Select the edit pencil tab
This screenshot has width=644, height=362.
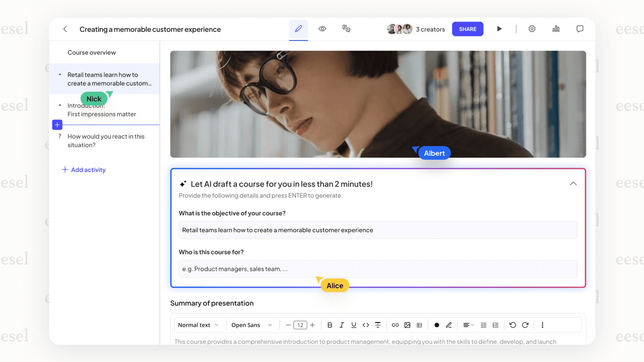pyautogui.click(x=299, y=29)
